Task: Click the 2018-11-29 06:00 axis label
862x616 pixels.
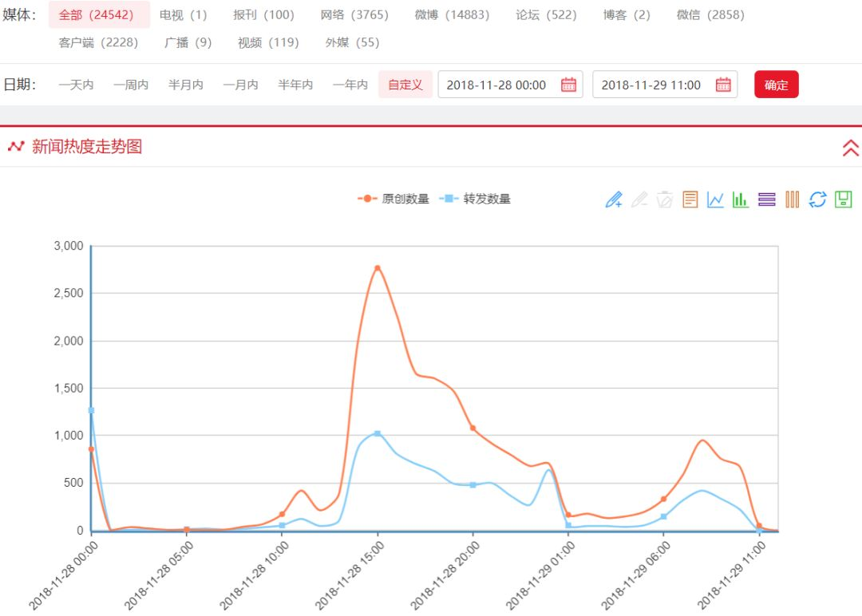Action: 636,575
